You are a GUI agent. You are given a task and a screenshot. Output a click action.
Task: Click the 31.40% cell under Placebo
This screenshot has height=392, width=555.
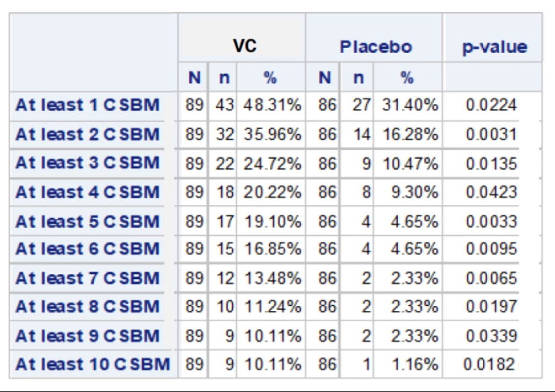coord(410,105)
